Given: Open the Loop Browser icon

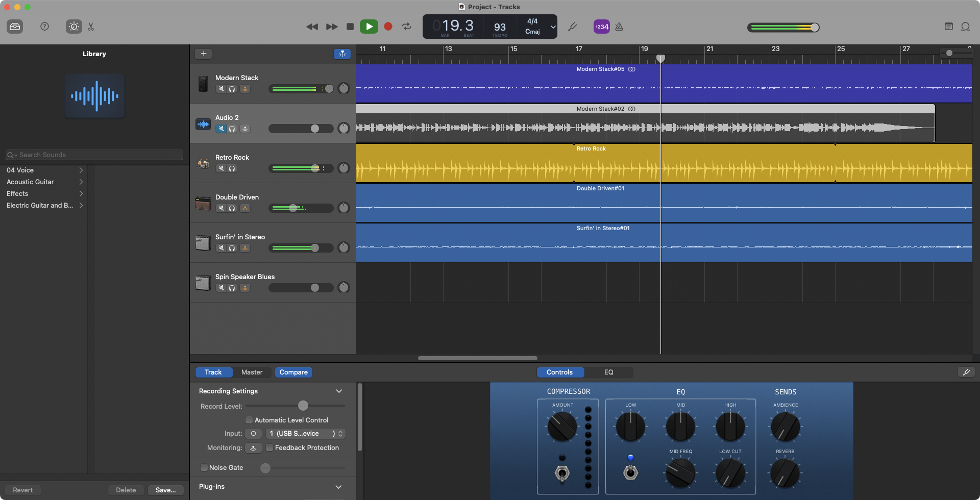Looking at the screenshot, I should 966,27.
